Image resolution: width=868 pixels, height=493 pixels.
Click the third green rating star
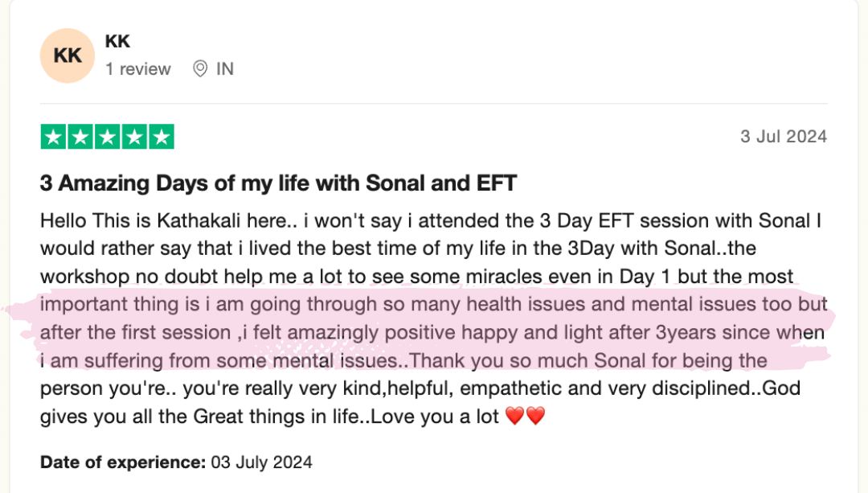click(x=107, y=137)
